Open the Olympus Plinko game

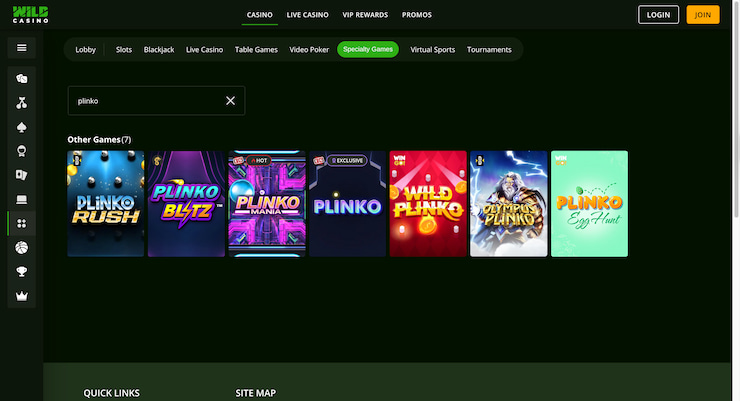click(509, 204)
